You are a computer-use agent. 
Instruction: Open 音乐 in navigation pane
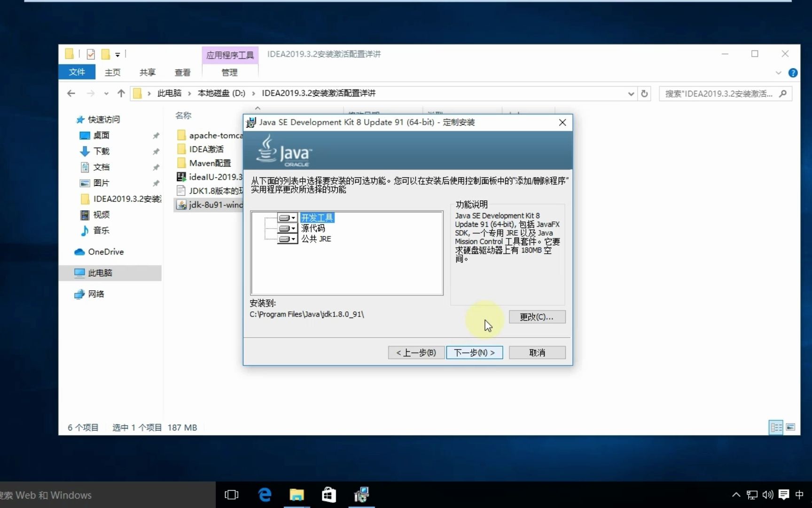(101, 230)
